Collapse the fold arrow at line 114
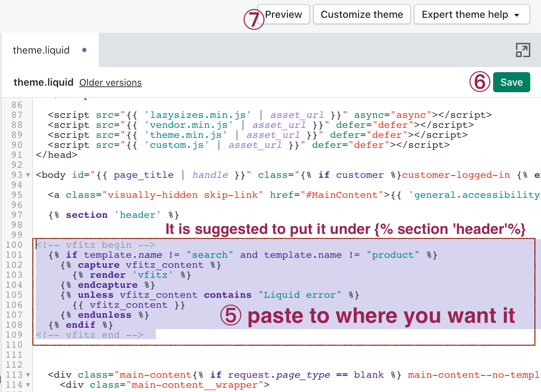 tap(28, 385)
